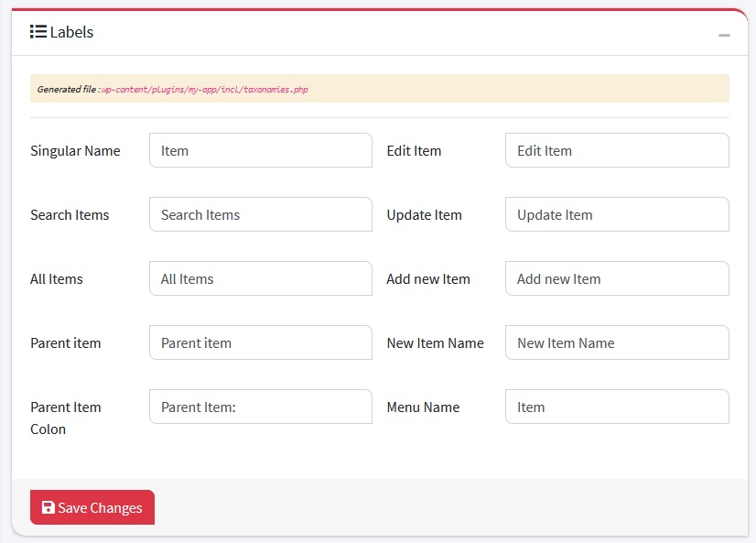Click into the Search Items text box
Viewport: 756px width, 543px height.
tap(260, 214)
